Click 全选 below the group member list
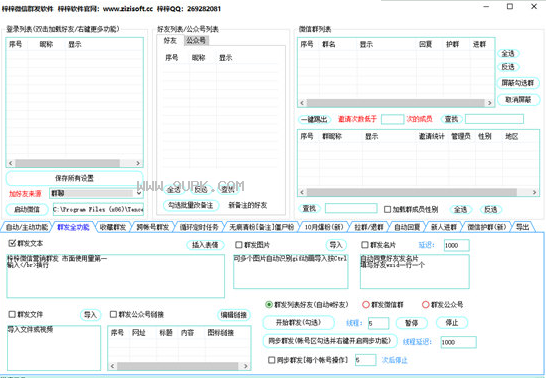The height and width of the screenshot is (378, 546). [x=460, y=209]
